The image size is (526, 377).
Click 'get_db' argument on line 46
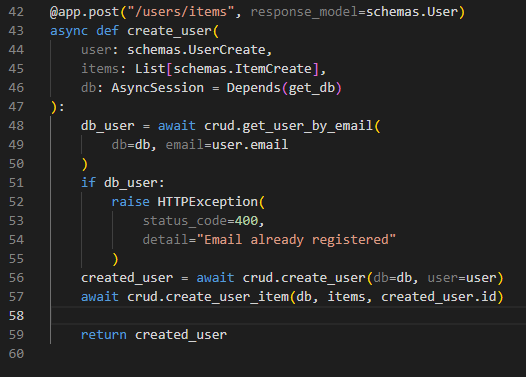tap(312, 88)
